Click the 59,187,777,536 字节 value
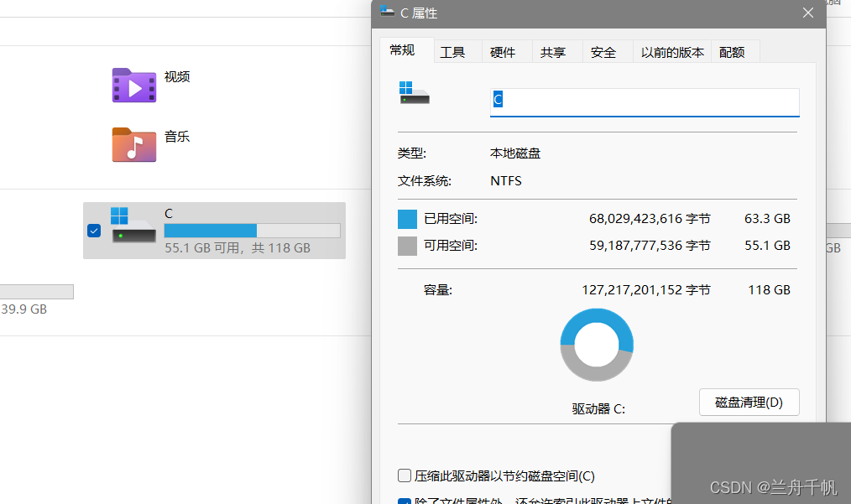 (650, 246)
